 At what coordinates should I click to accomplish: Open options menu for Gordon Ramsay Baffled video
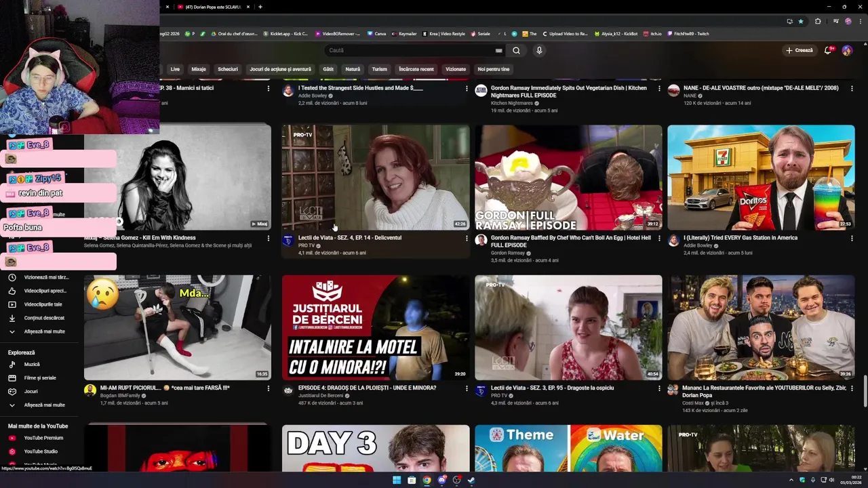pyautogui.click(x=659, y=239)
